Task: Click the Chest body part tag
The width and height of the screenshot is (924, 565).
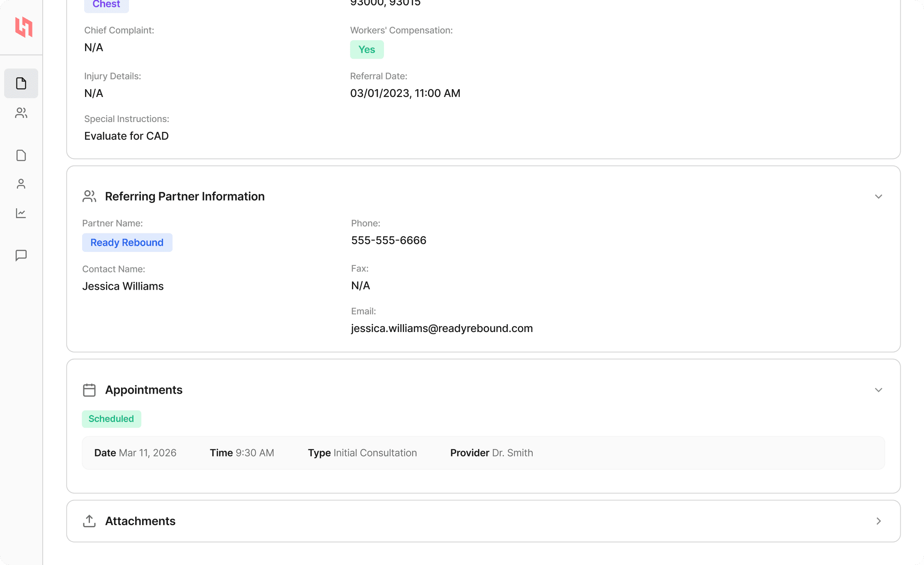Action: click(x=106, y=5)
